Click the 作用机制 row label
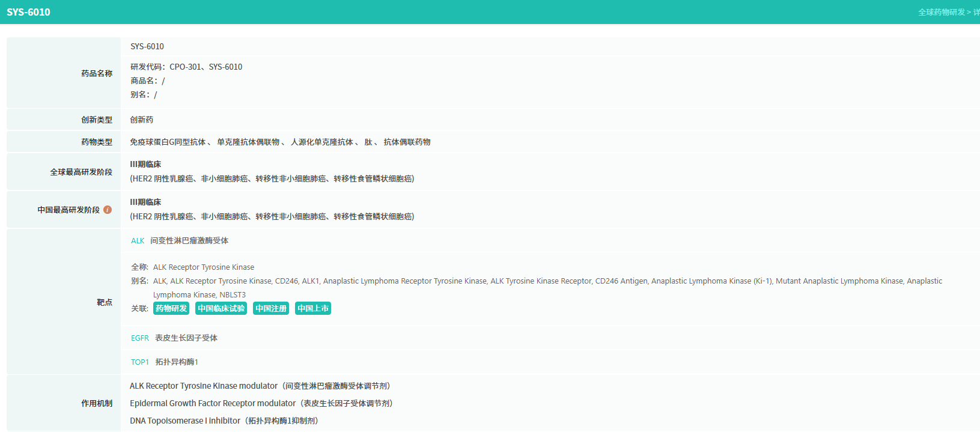The width and height of the screenshot is (980, 432). pyautogui.click(x=97, y=403)
